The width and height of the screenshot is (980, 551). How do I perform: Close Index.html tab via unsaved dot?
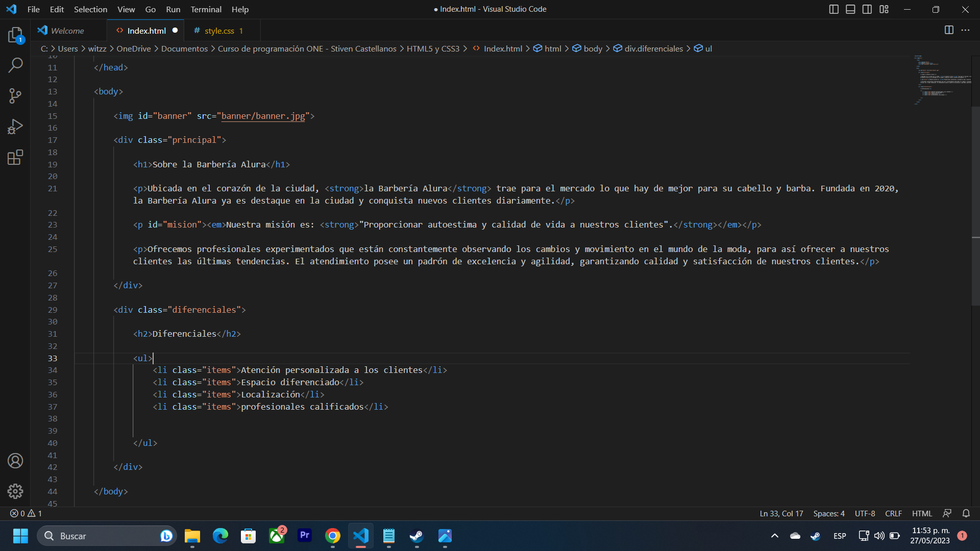pyautogui.click(x=175, y=31)
